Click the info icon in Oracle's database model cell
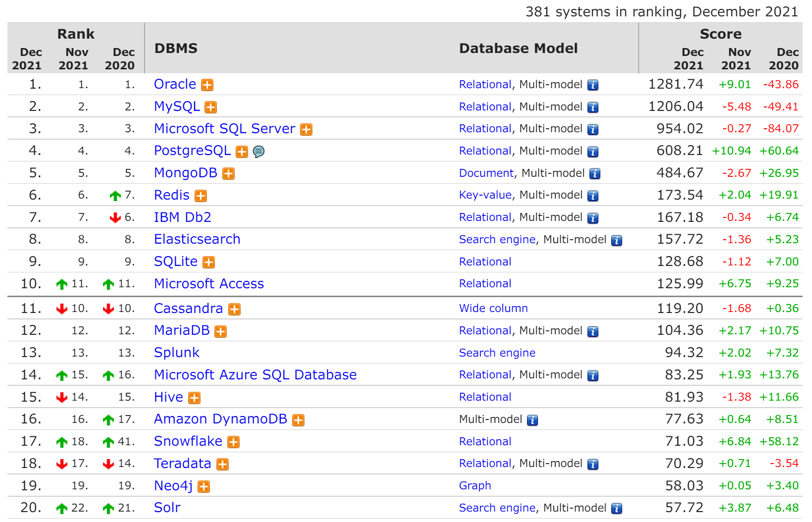The image size is (812, 522). [593, 85]
